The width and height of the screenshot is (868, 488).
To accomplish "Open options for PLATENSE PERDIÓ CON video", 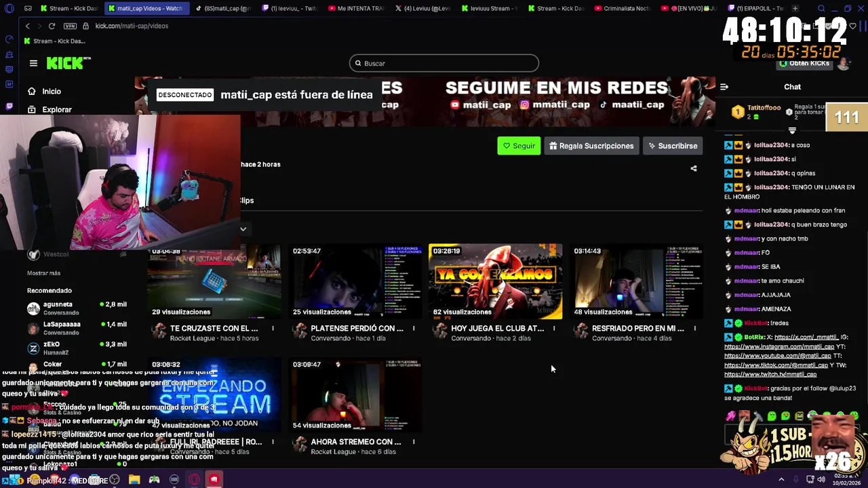I will [414, 329].
